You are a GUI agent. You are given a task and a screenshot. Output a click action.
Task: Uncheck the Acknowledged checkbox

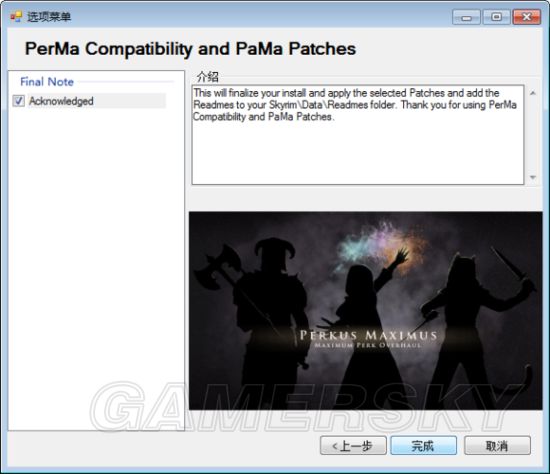coord(19,101)
